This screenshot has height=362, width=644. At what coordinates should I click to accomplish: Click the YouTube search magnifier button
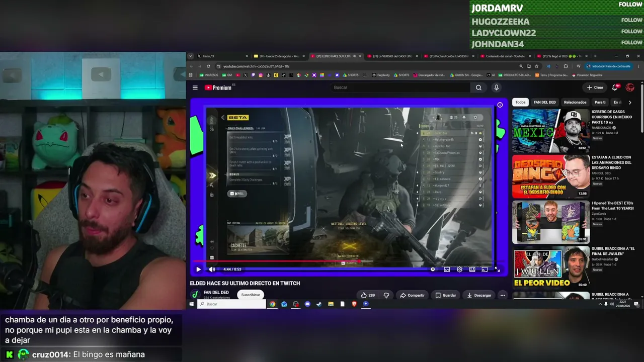[478, 87]
